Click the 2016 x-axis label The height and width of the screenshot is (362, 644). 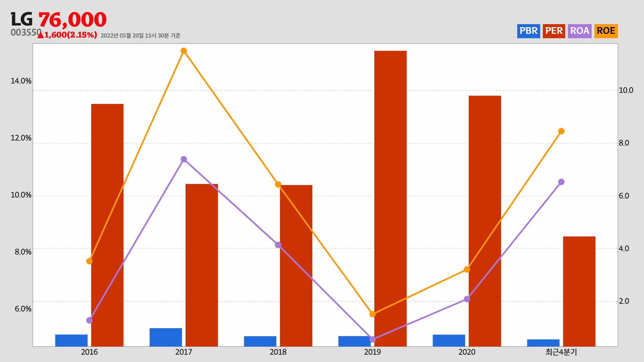tap(89, 352)
